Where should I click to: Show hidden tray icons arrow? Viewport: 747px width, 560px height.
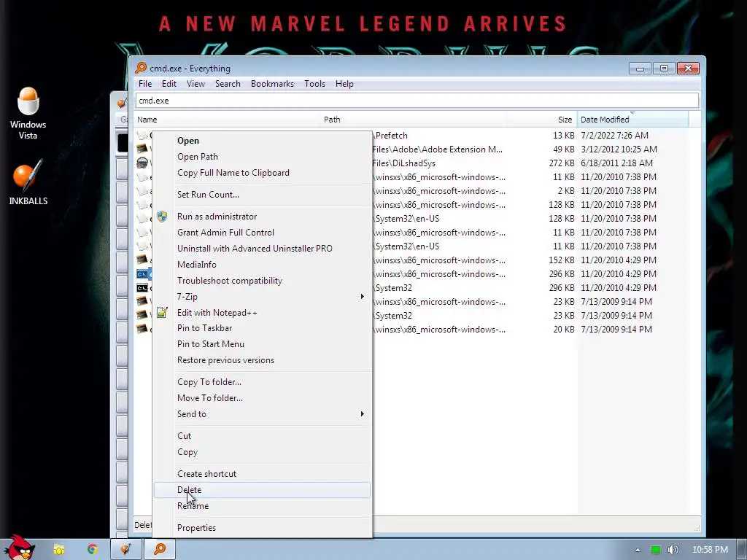tap(638, 550)
